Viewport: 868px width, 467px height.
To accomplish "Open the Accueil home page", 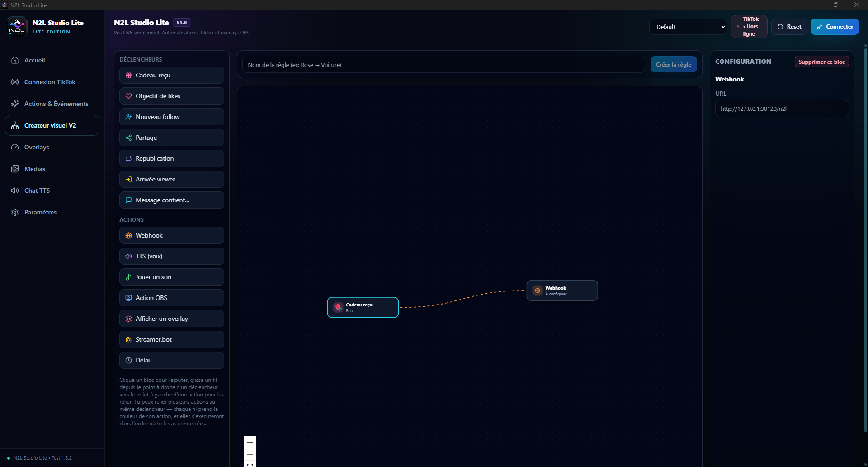I will click(52, 60).
